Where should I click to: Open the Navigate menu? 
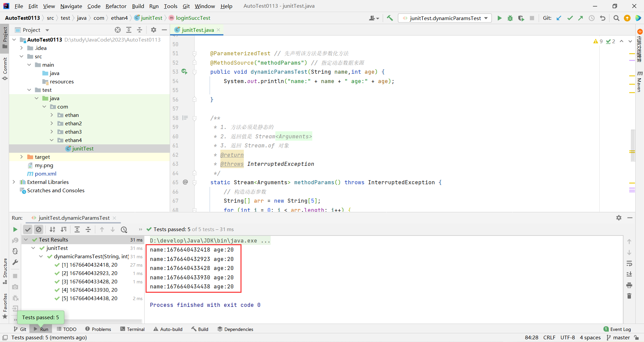(71, 6)
